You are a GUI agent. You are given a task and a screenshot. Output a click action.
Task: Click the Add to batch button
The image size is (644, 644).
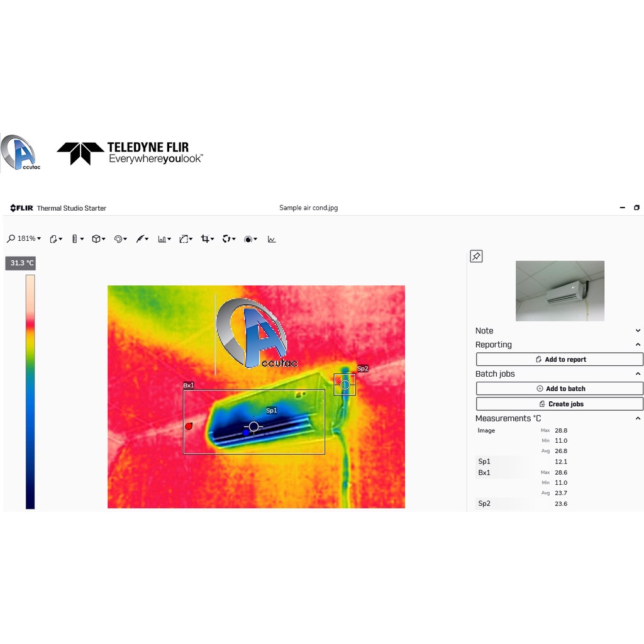(x=559, y=389)
